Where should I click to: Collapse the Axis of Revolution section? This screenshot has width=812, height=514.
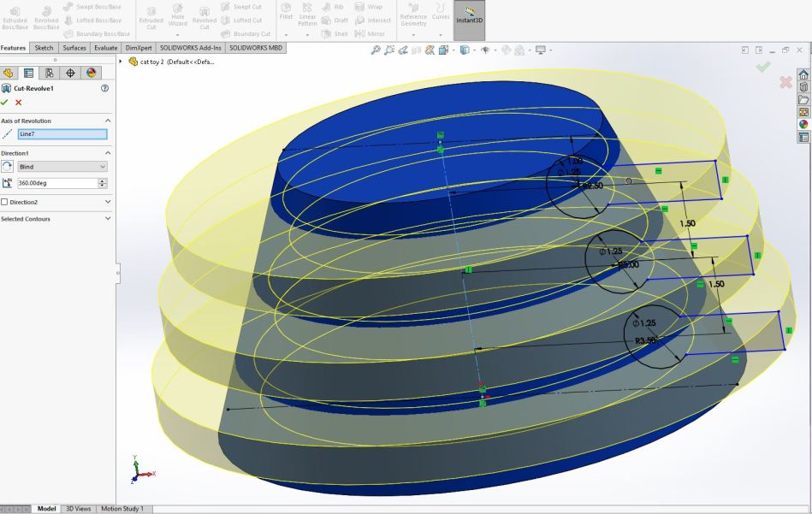(x=108, y=121)
